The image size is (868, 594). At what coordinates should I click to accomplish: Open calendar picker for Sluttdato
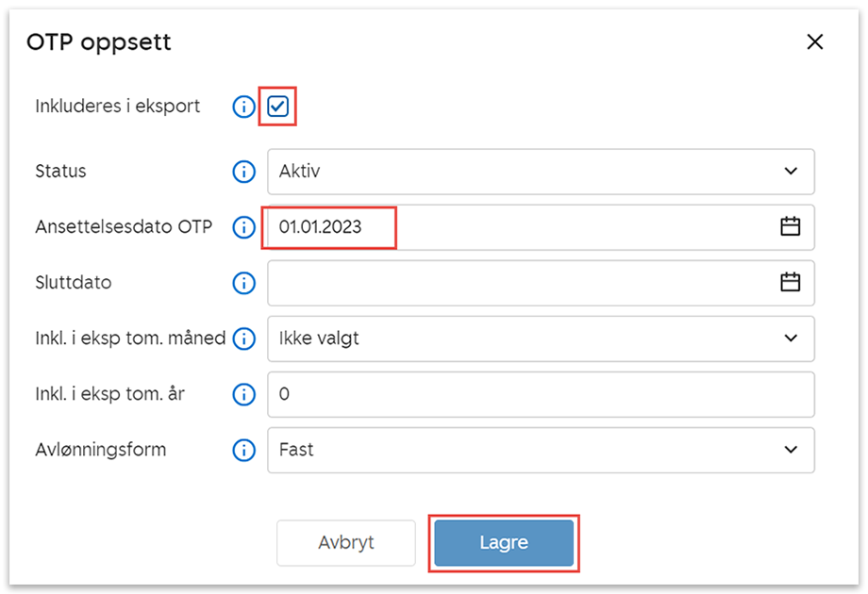[790, 282]
